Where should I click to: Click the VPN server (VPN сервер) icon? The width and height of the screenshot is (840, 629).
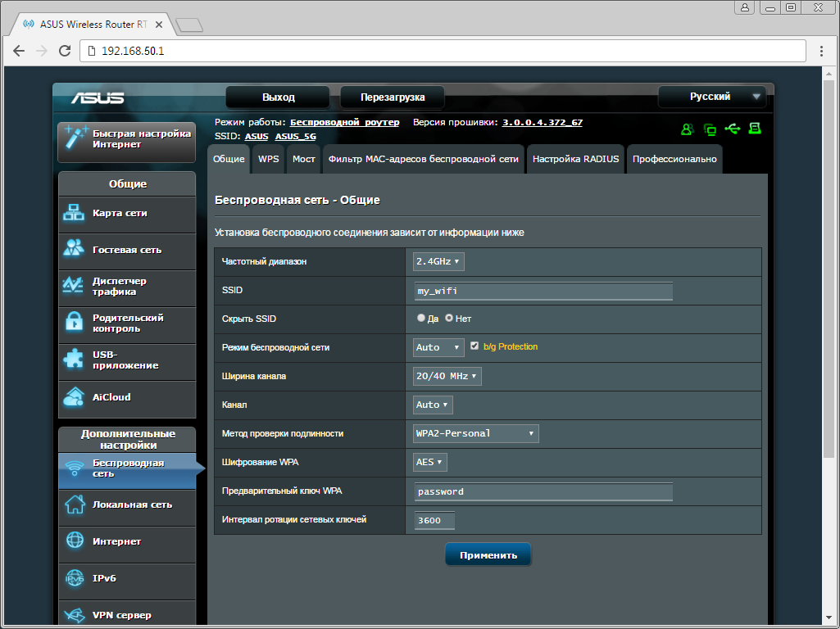(x=75, y=614)
